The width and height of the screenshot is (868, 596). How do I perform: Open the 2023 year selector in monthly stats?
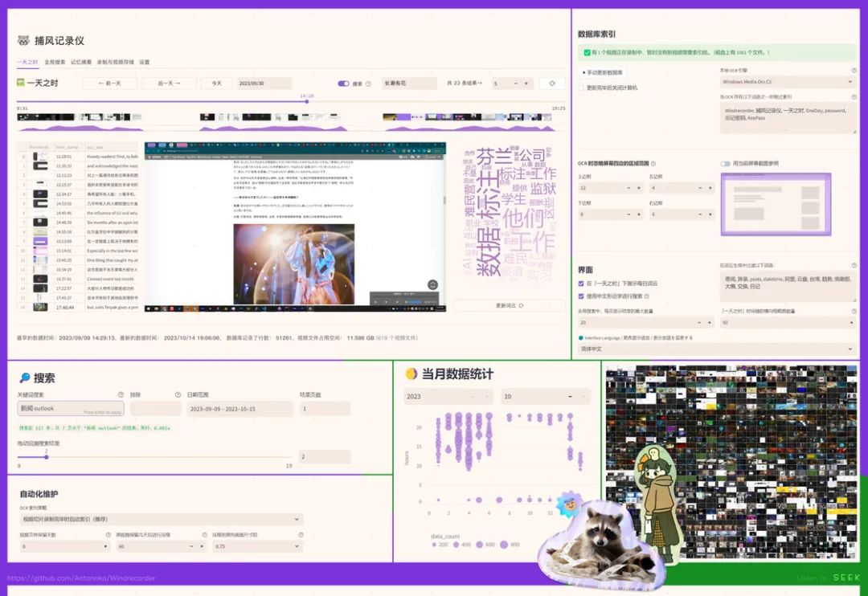(x=448, y=396)
